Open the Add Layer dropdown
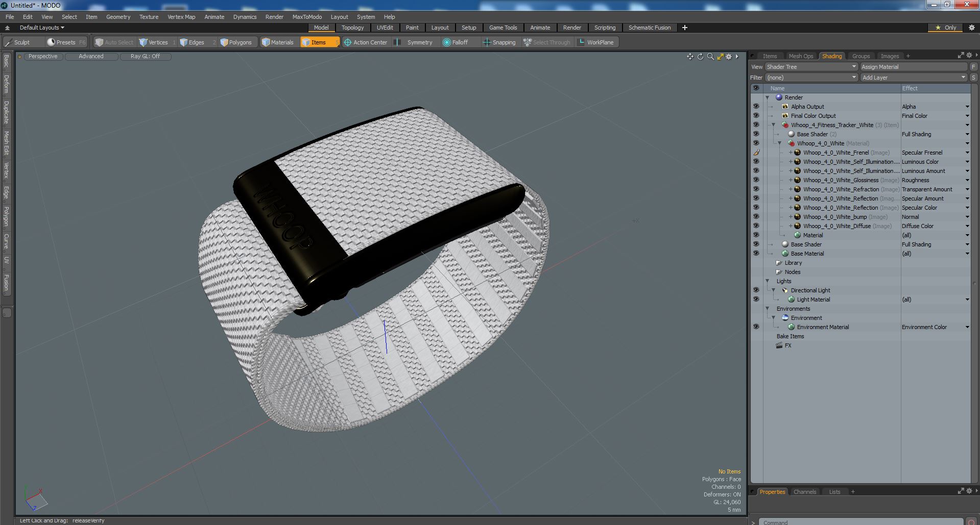 [914, 78]
